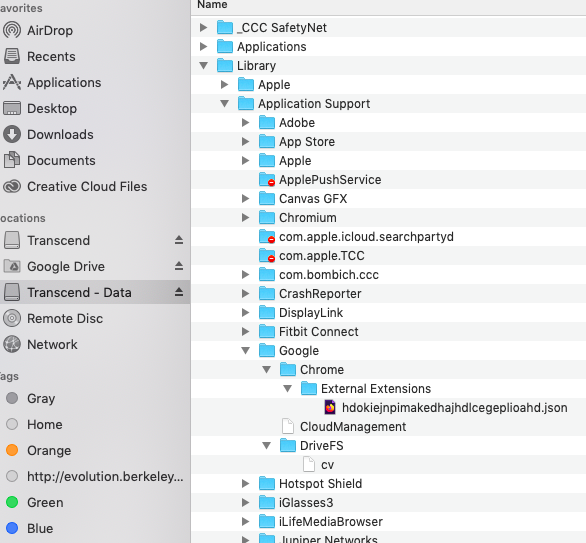
Task: Expand the Canvas GFX folder
Action: tap(246, 198)
